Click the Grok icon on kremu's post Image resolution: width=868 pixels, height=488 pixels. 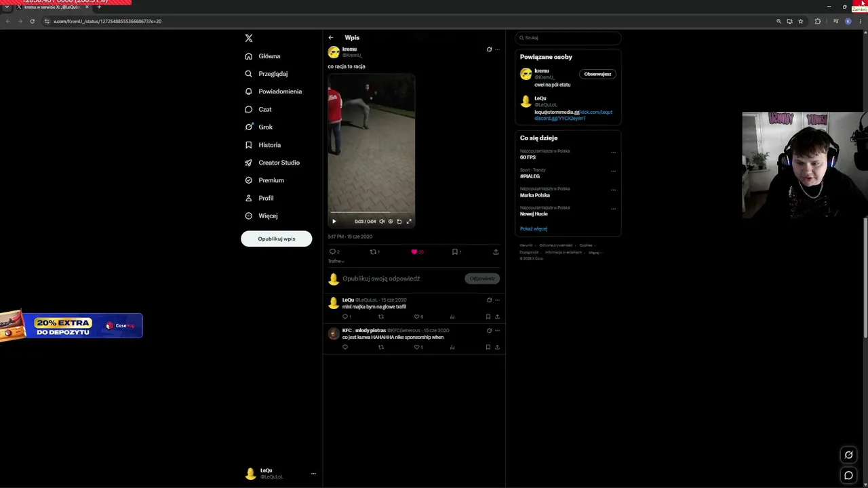489,49
